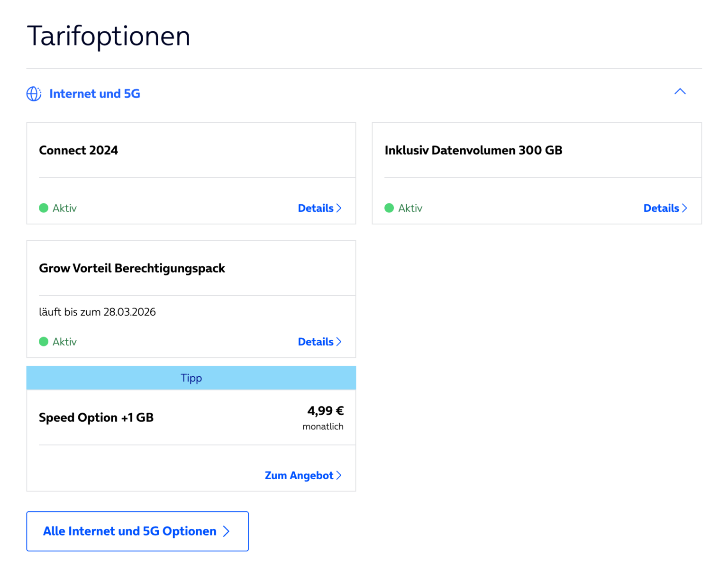Viewport: 728px width, 573px height.
Task: Click the chevron beside Details on Inklusiv Datenvolumen
Action: (684, 208)
